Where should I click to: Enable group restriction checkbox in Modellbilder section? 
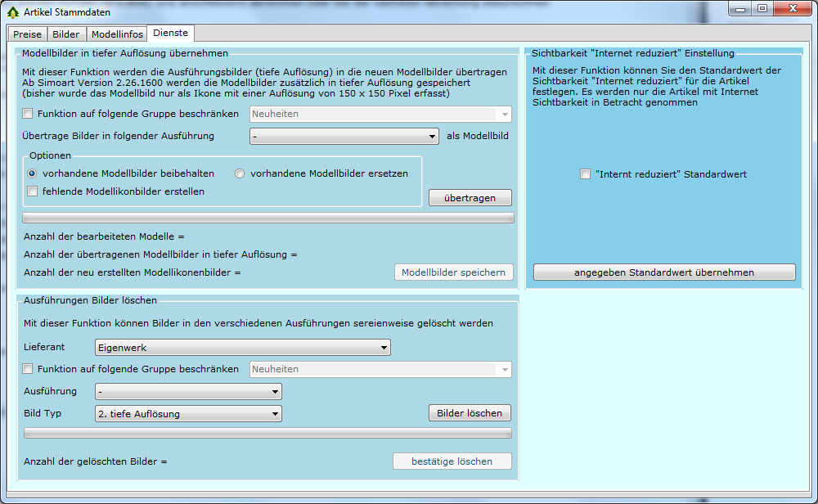pyautogui.click(x=29, y=115)
